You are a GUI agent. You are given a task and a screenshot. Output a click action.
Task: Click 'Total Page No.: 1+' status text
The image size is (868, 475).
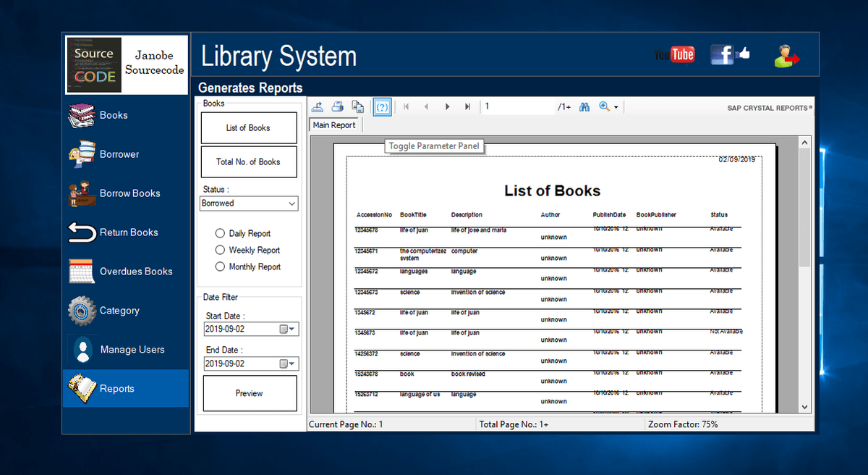pos(513,424)
